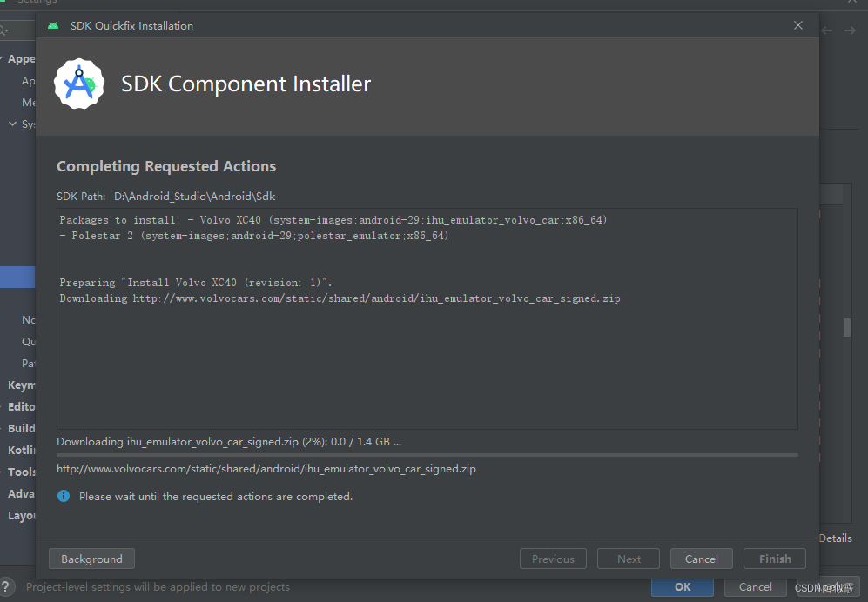
Task: Click the download progress bar
Action: 427,455
